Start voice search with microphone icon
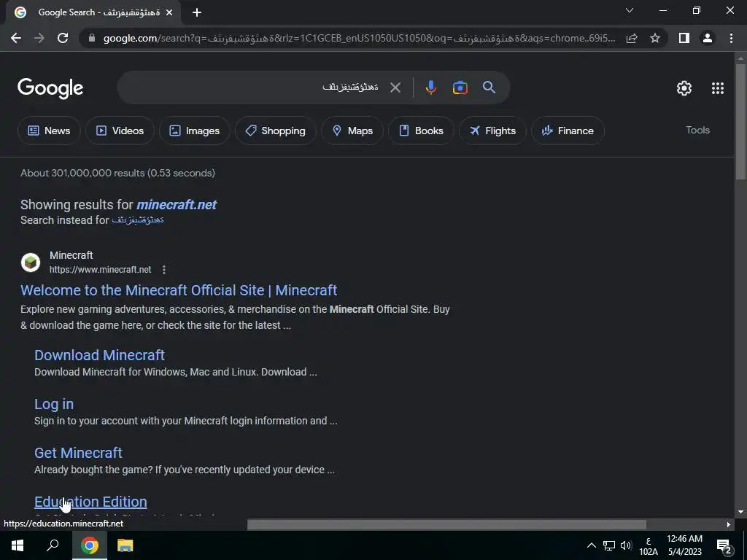747x560 pixels. click(430, 87)
